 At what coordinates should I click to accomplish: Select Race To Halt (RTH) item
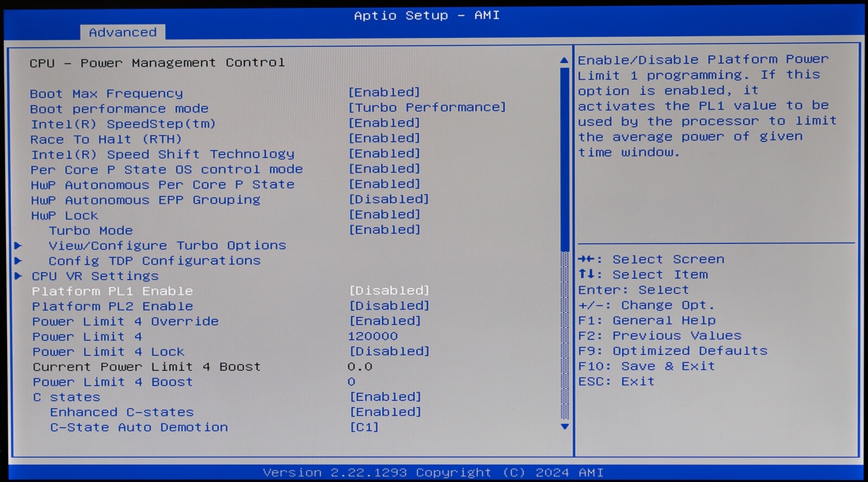pos(106,139)
